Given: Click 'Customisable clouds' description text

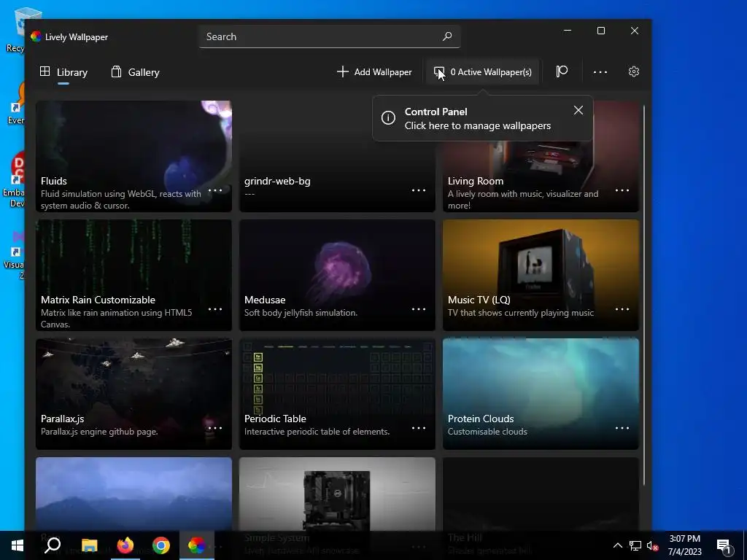Looking at the screenshot, I should pyautogui.click(x=487, y=432).
